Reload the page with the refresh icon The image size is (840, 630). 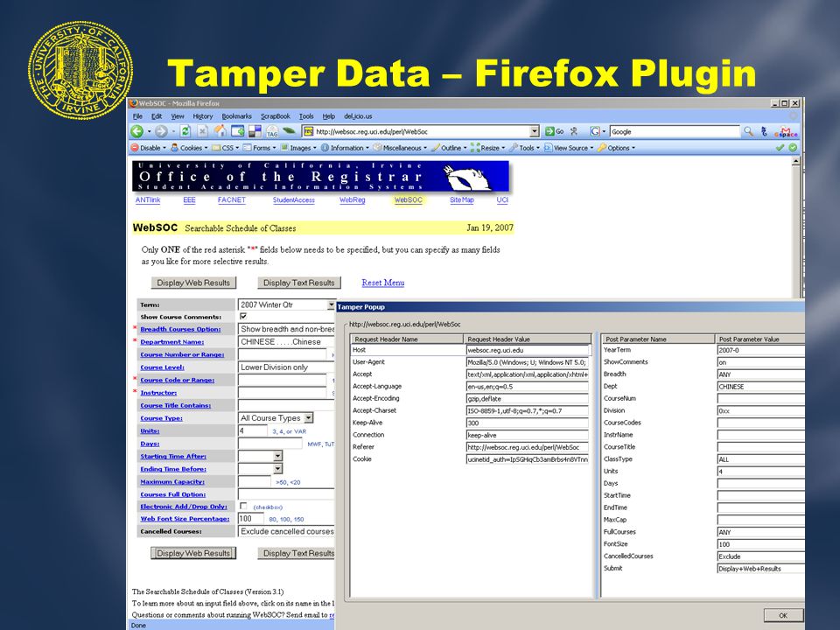tap(185, 131)
